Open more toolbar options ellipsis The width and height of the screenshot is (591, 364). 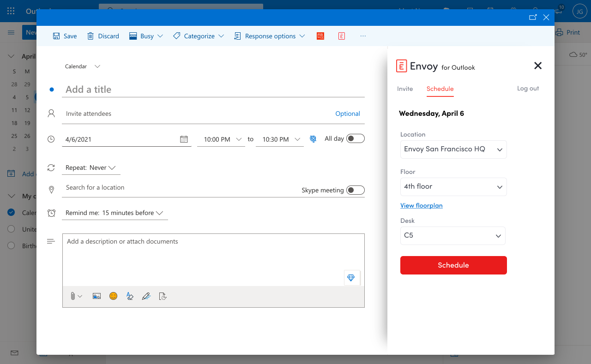363,36
